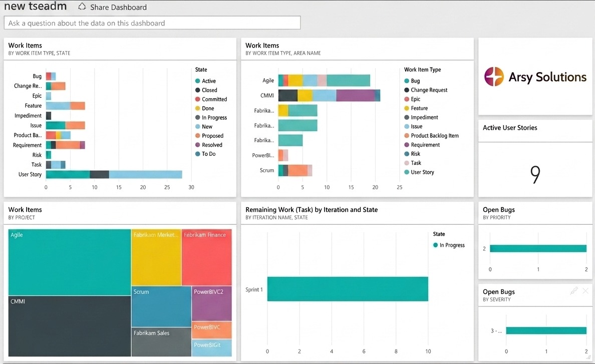Click the PowerBI bar in area name chart
595x364 pixels.
[283, 155]
